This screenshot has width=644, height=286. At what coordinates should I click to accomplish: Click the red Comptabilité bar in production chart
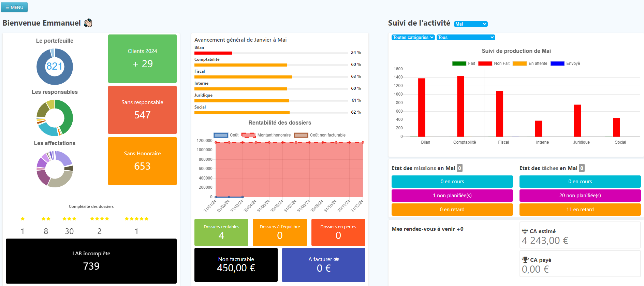coord(460,106)
